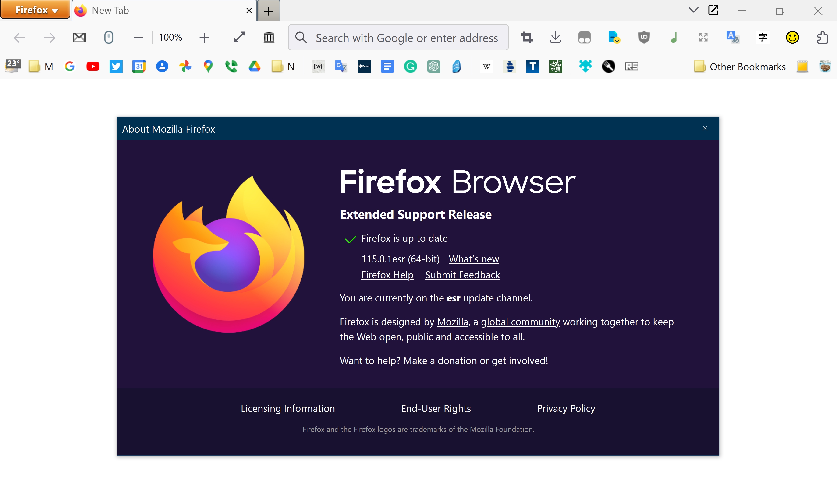
Task: Open the ChatGPT bookmark
Action: (x=433, y=66)
